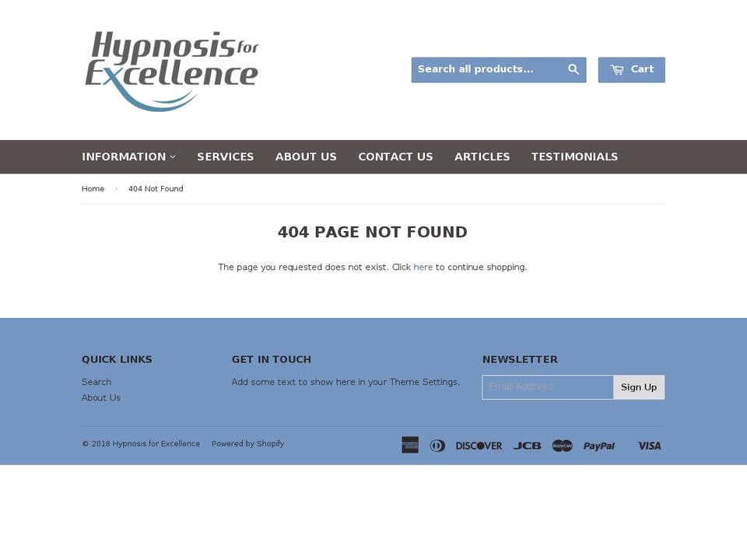This screenshot has height=560, width=747.
Task: Expand the Information dropdown menu
Action: 128,156
